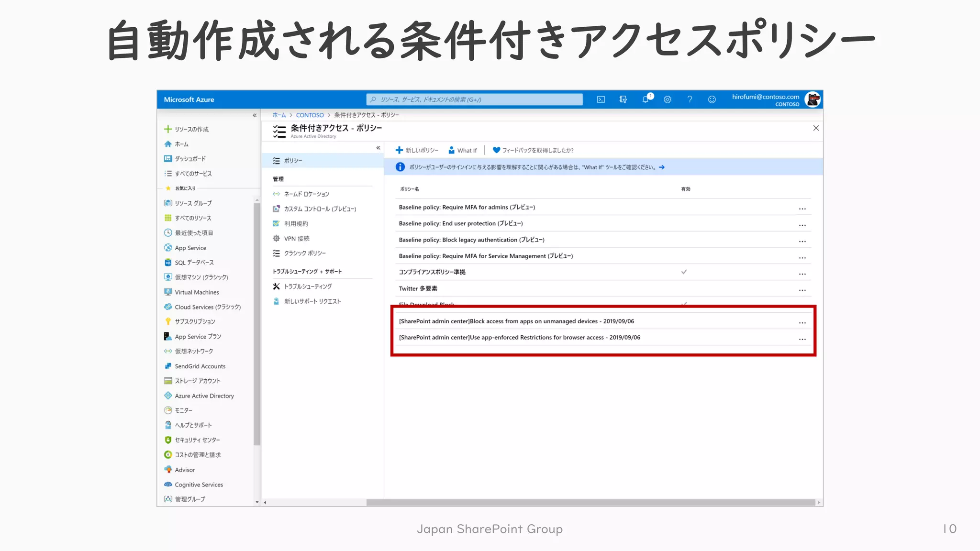Image resolution: width=980 pixels, height=551 pixels.
Task: Collapse the main left sidebar chevron
Action: click(x=255, y=115)
